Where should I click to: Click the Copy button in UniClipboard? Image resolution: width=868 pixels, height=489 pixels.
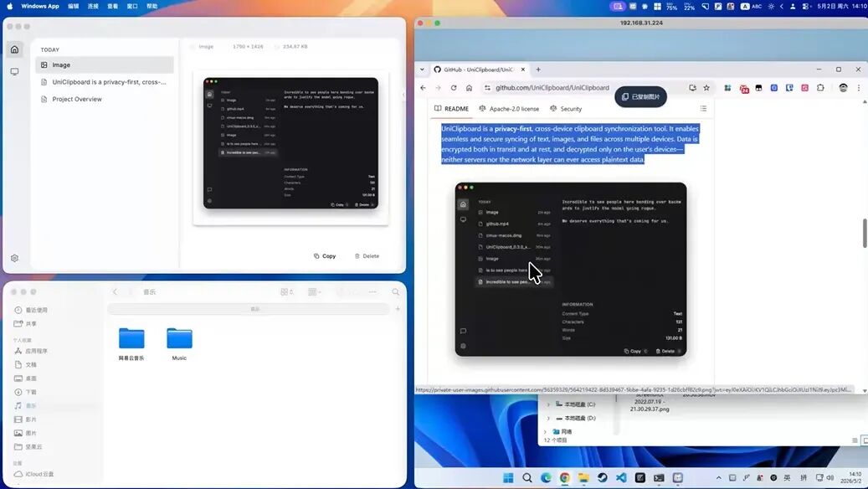tap(325, 256)
